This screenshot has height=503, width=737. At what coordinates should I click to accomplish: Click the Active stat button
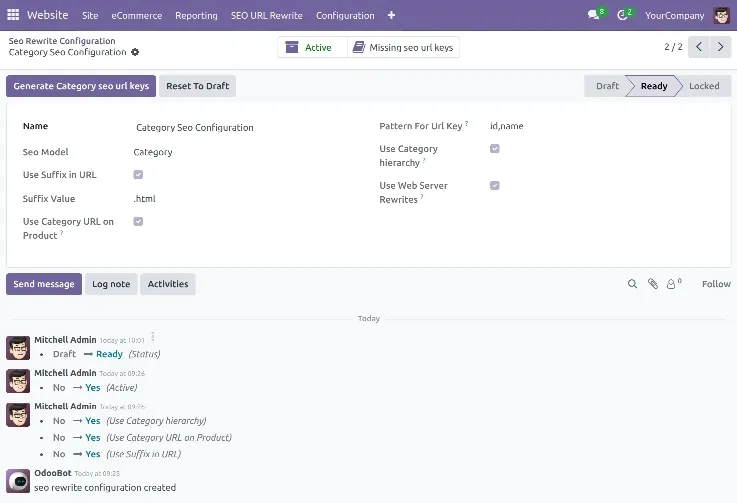313,47
